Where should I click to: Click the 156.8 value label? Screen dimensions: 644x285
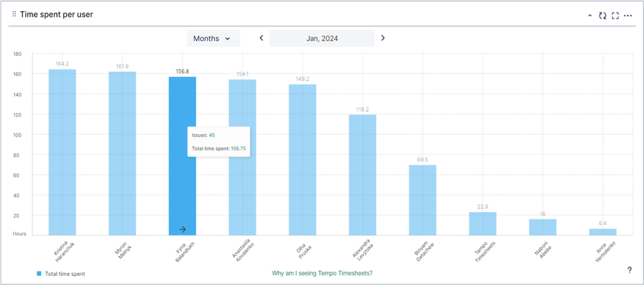pos(182,71)
